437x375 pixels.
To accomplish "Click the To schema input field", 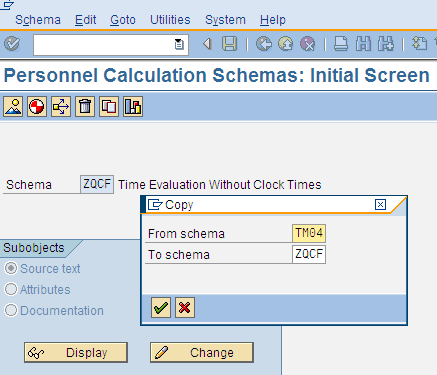I will [309, 254].
